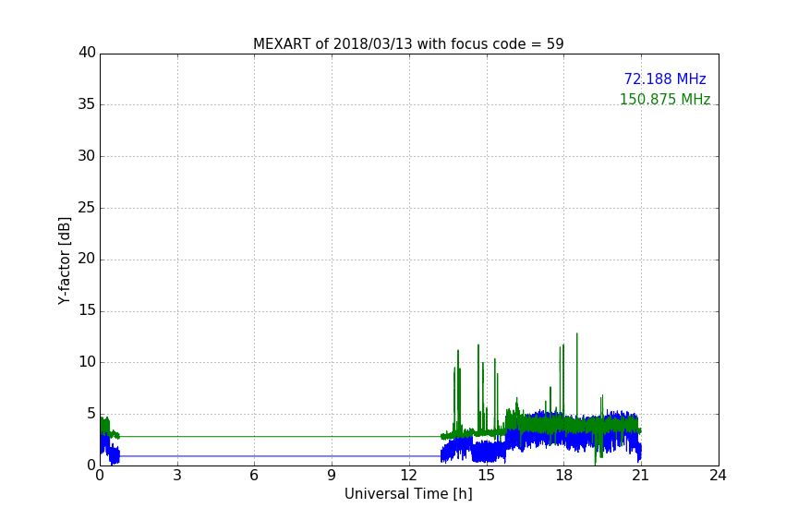Click the plot title mentioning MEXART 2018/03/13
The image size is (798, 532).
point(408,44)
